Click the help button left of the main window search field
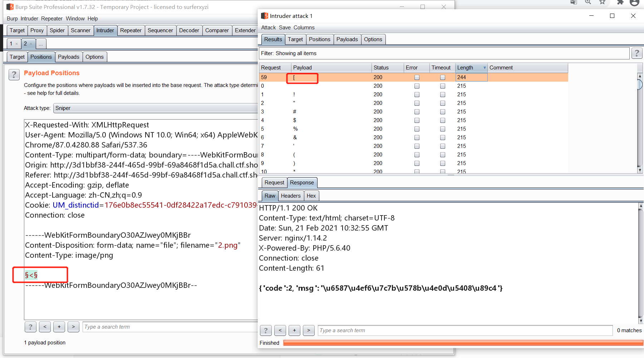 (30, 327)
